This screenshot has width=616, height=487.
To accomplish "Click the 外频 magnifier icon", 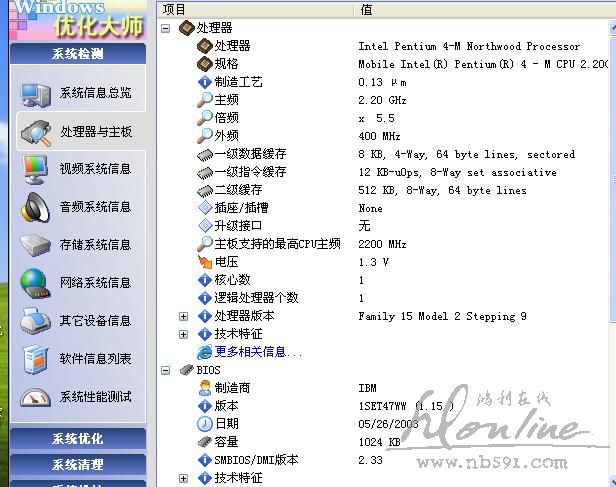I will point(205,136).
